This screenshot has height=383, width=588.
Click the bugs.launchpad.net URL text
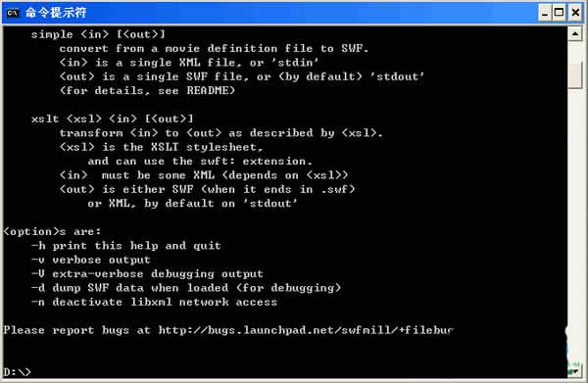(306, 330)
